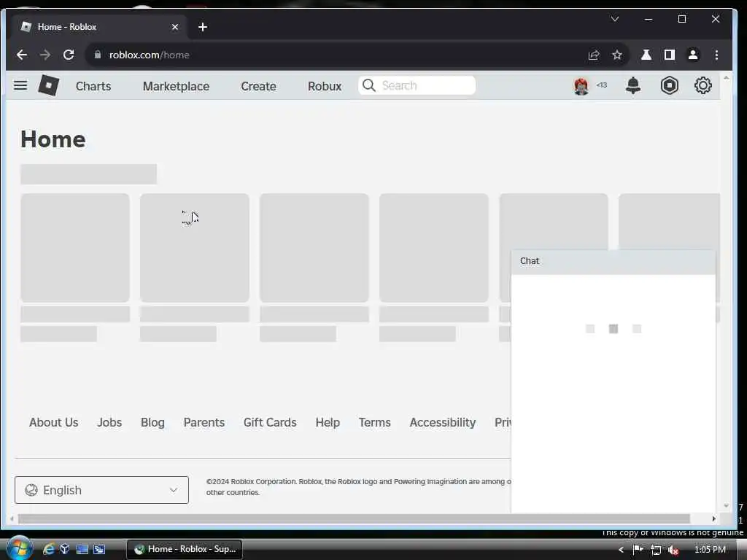Viewport: 747px width, 560px height.
Task: Open the Robux balance hexagon icon
Action: click(670, 86)
